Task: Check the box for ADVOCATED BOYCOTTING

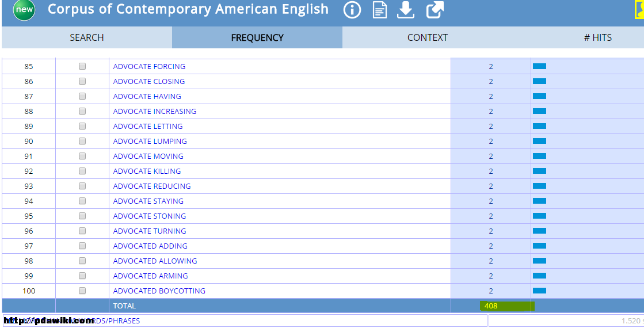Action: 82,291
